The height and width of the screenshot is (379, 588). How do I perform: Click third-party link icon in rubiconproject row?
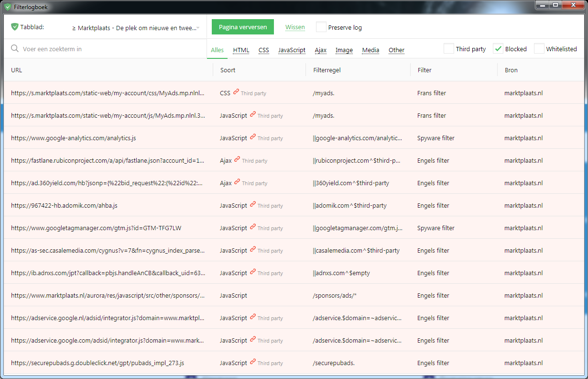tap(237, 160)
